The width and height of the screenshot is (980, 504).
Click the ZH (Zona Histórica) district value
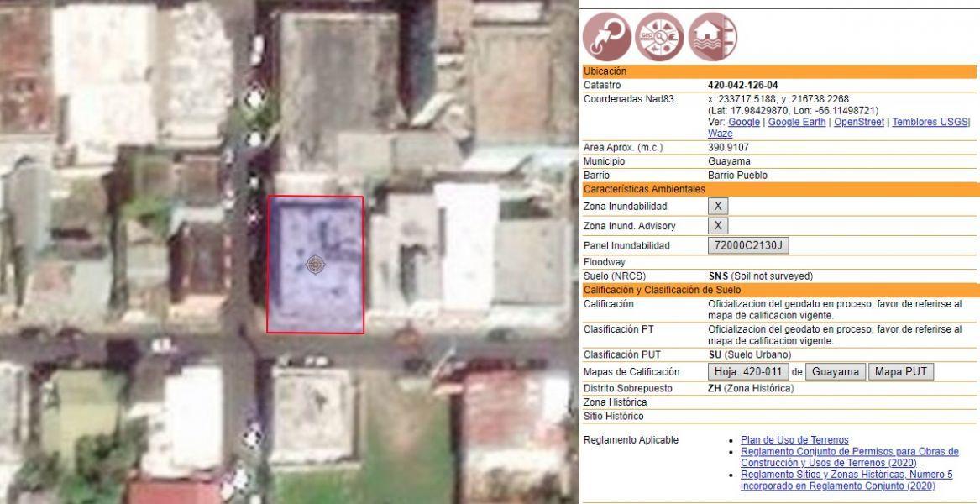[751, 388]
